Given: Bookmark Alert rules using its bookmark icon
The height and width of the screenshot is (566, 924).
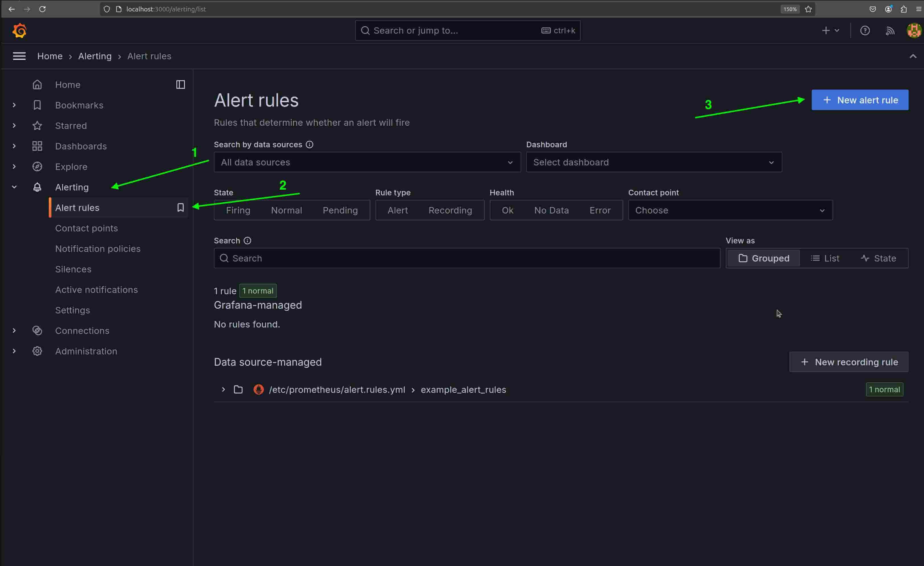Looking at the screenshot, I should [x=180, y=207].
